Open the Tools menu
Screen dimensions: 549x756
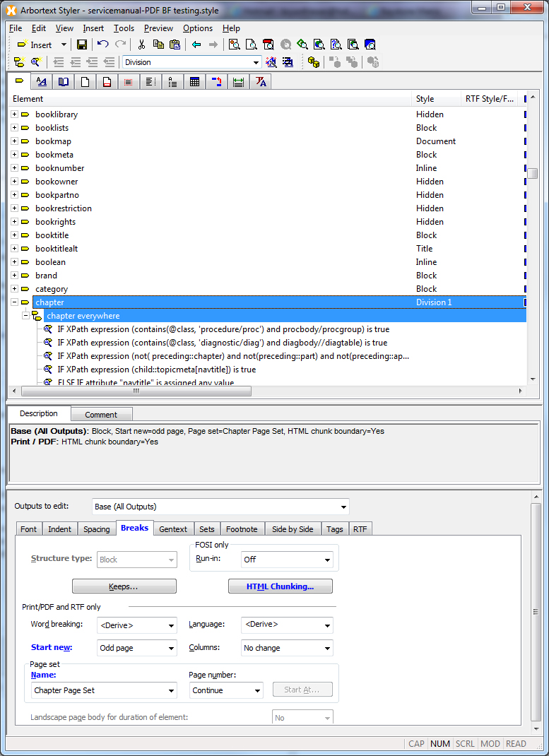pyautogui.click(x=124, y=28)
